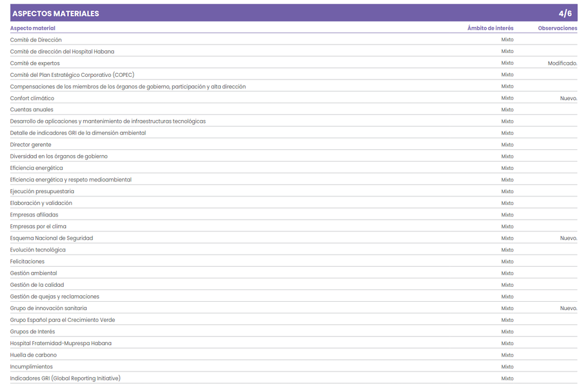Click 'Mixto' in the Empresas afiliadas row
This screenshot has height=387, width=588.
coord(507,214)
